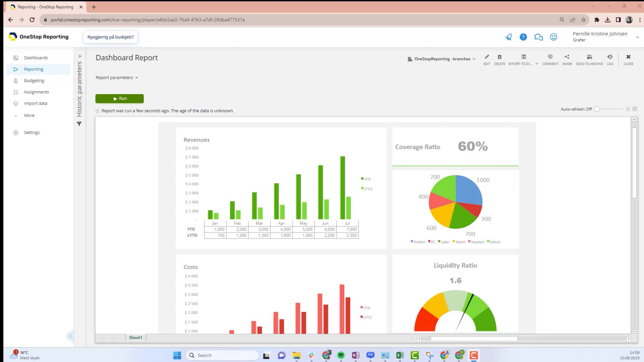Click the Edit pencil icon

[487, 57]
